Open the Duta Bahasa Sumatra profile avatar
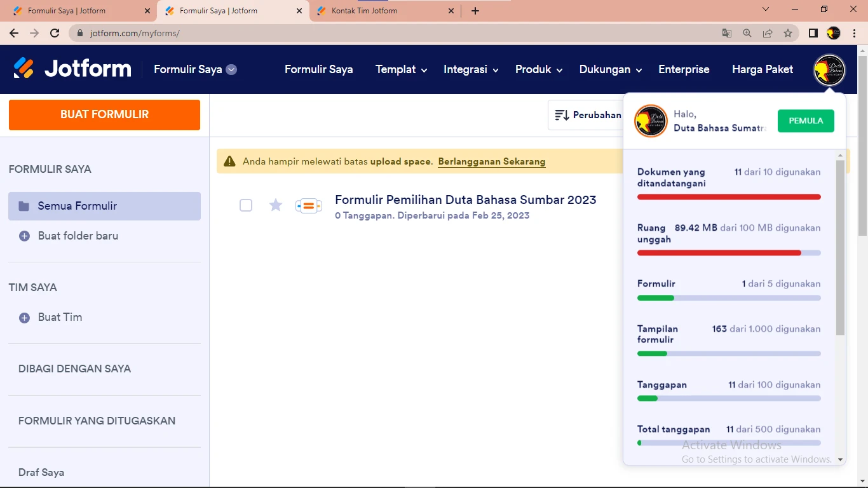This screenshot has width=868, height=488. pyautogui.click(x=829, y=70)
